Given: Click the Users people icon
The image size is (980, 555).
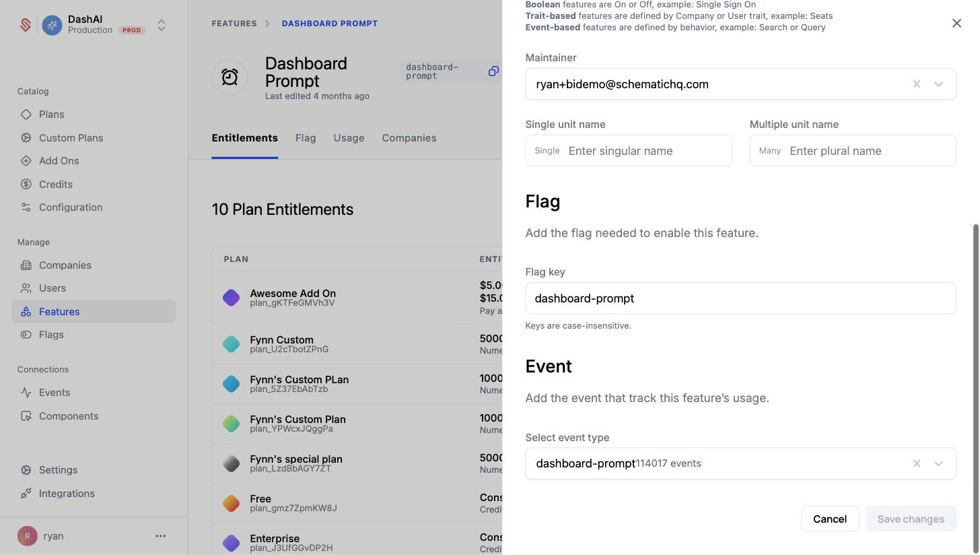Looking at the screenshot, I should (26, 288).
